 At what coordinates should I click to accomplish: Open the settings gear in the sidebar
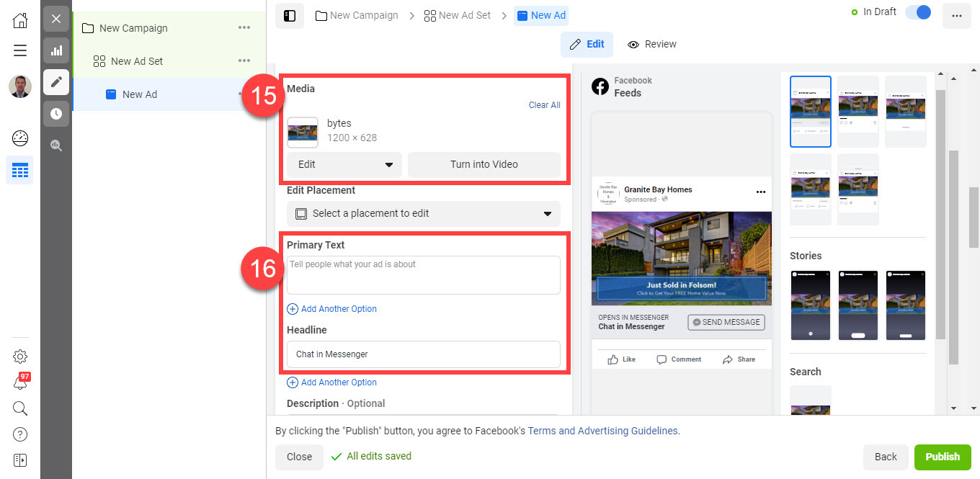click(19, 356)
